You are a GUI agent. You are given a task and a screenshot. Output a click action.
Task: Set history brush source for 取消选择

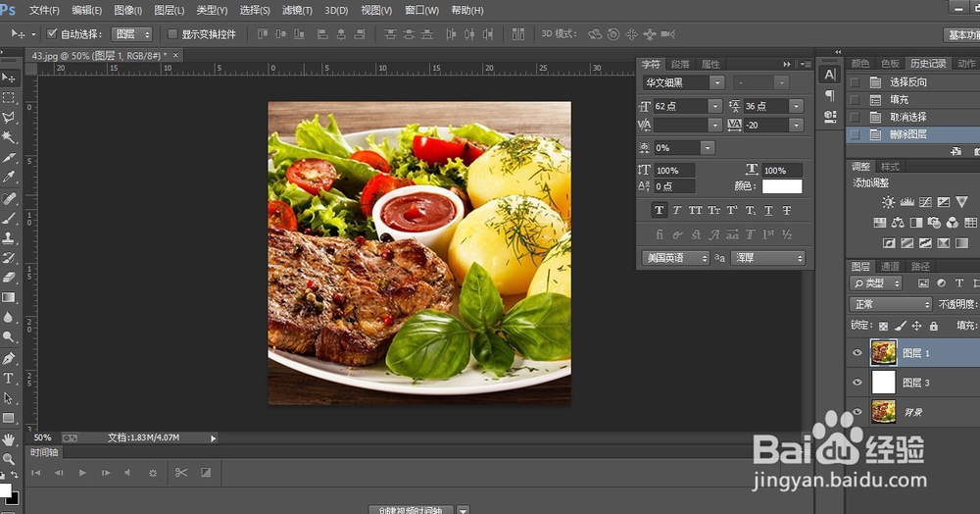855,117
